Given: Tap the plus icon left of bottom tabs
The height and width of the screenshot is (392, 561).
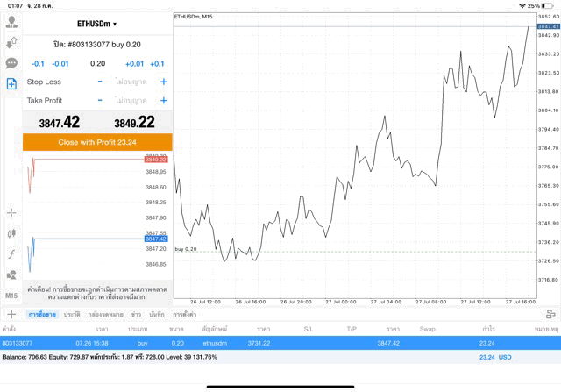Looking at the screenshot, I should pyautogui.click(x=11, y=313).
